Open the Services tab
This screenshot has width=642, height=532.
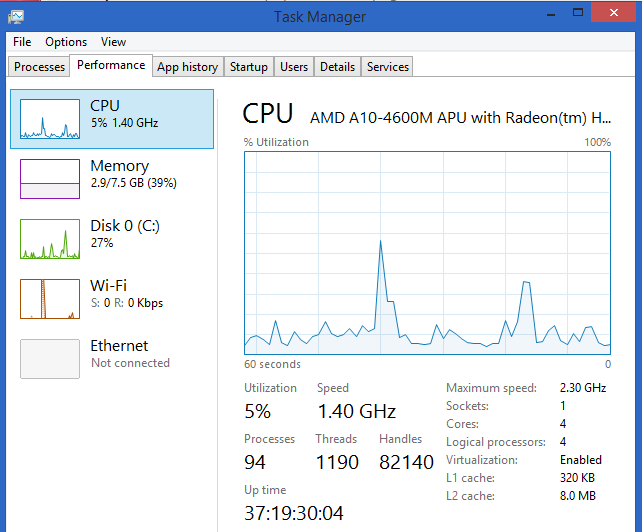coord(388,67)
